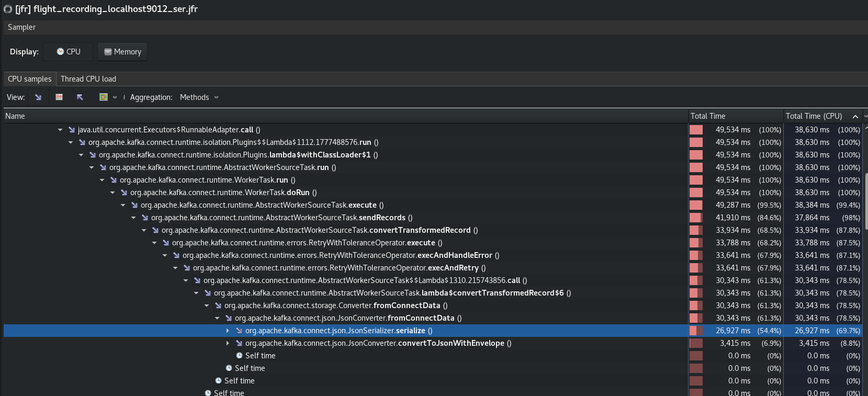The width and height of the screenshot is (868, 396).
Task: Click the call icon of AbstractWorkerSourceTask.sendRecords
Action: click(145, 218)
